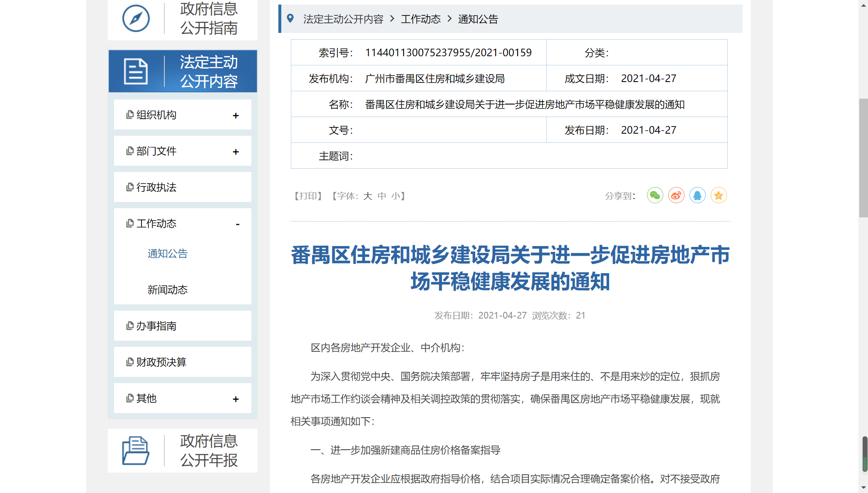The height and width of the screenshot is (493, 868).
Task: Click the page icon beside 办事指南
Action: coord(130,326)
